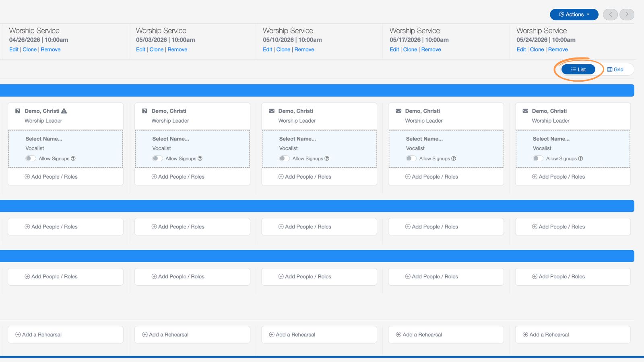The width and height of the screenshot is (644, 362).
Task: Click the question-mark status icon beside Demo, Christi on 05/03
Action: tap(145, 111)
